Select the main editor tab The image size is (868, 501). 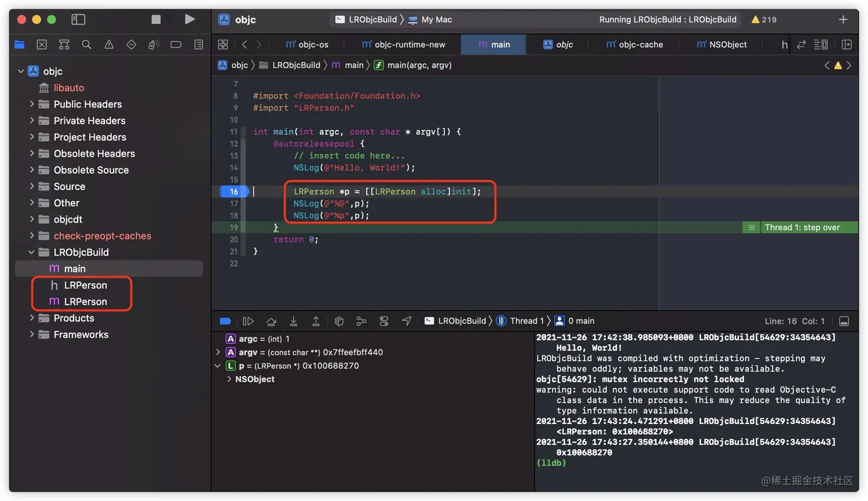click(x=494, y=44)
